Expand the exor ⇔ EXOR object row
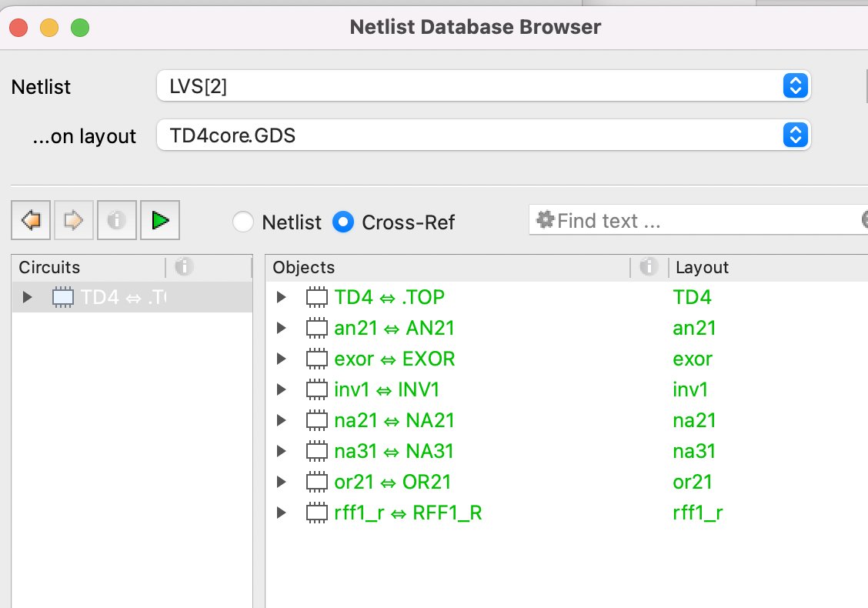This screenshot has width=868, height=608. 281,359
